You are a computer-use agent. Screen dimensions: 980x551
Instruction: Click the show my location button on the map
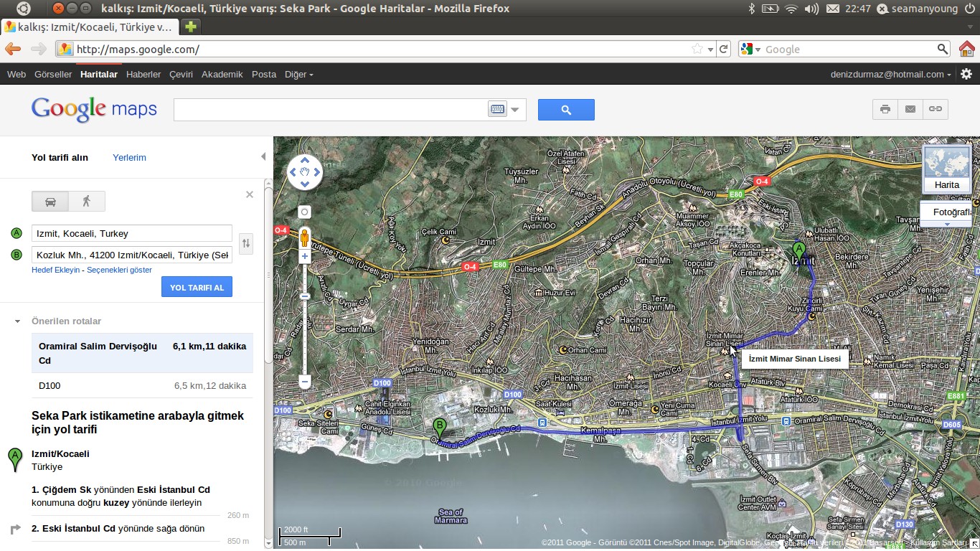coord(305,212)
